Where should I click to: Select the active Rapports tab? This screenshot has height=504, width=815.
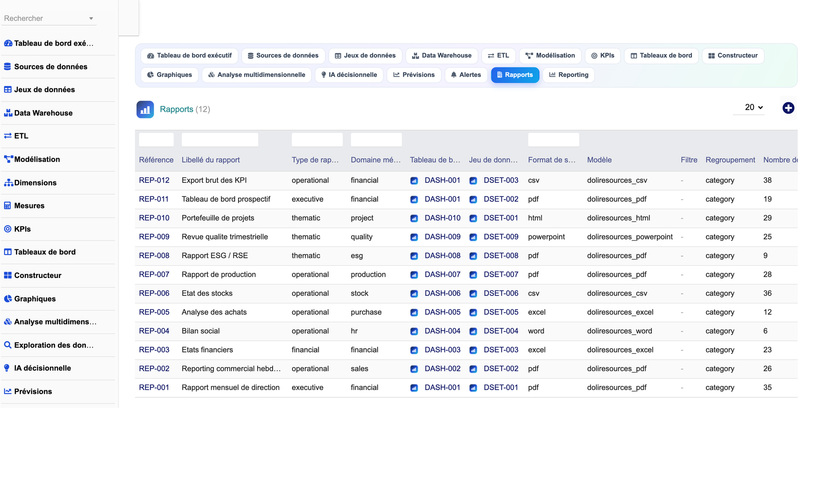[x=515, y=75]
